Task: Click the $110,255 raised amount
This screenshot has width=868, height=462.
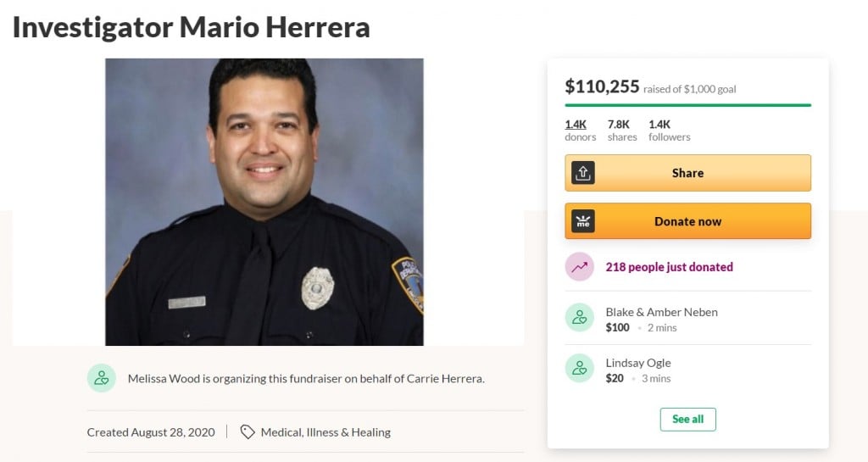Action: coord(602,86)
